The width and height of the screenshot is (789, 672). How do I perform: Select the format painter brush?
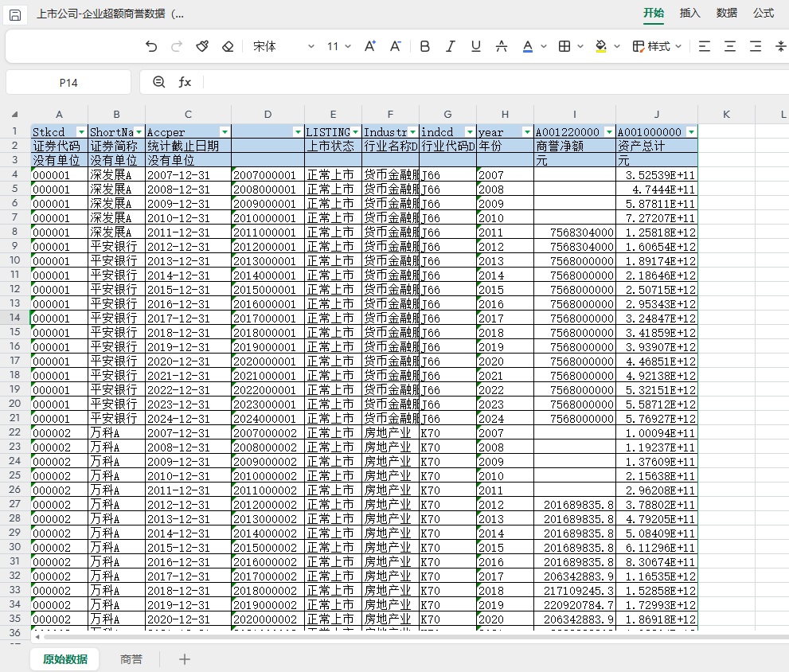pyautogui.click(x=202, y=47)
